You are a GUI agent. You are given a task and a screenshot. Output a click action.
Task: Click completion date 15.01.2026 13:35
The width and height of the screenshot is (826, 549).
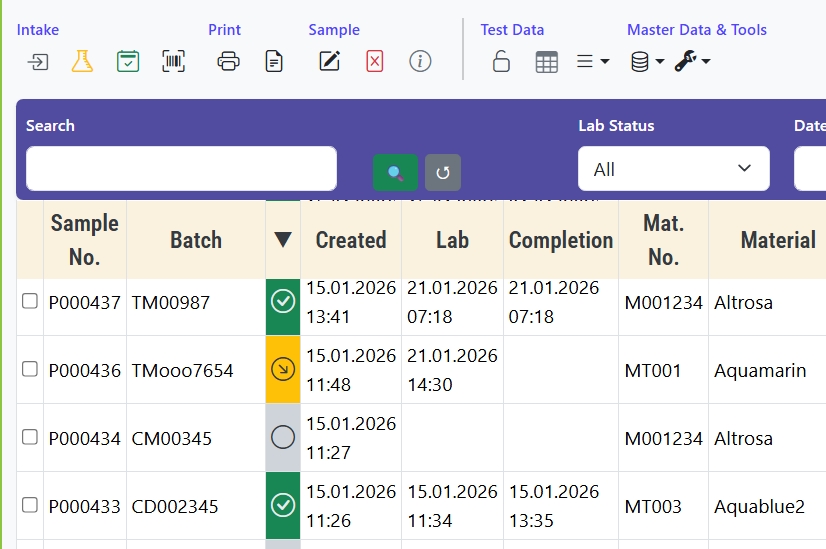554,506
